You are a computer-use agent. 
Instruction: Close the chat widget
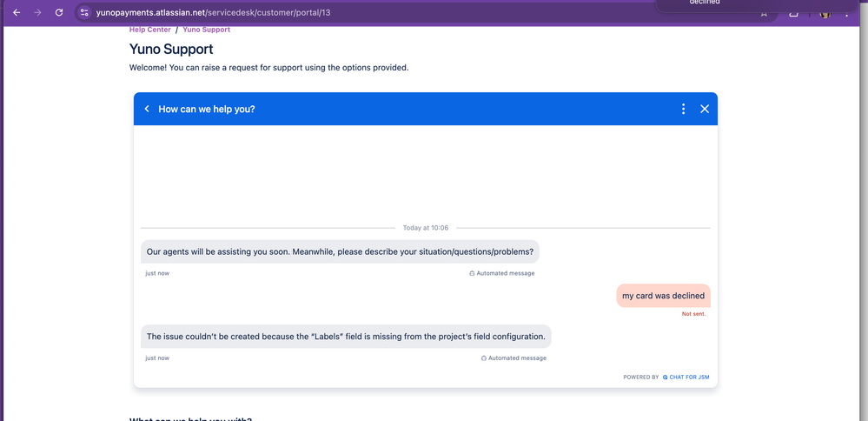tap(705, 109)
